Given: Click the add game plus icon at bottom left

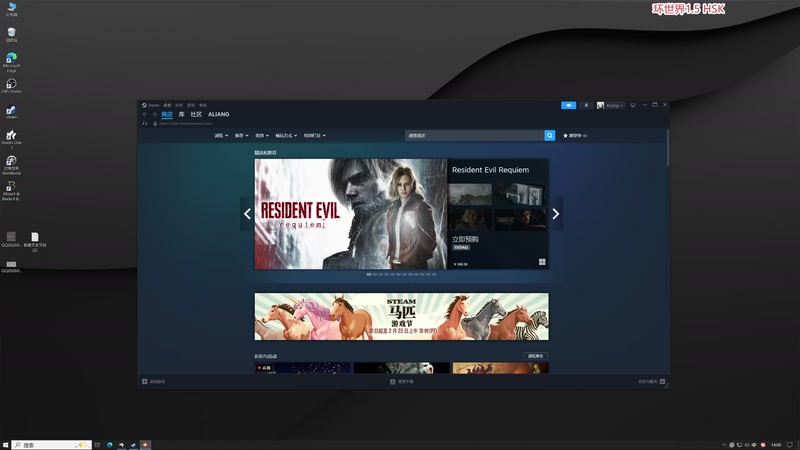Looking at the screenshot, I should click(x=145, y=382).
